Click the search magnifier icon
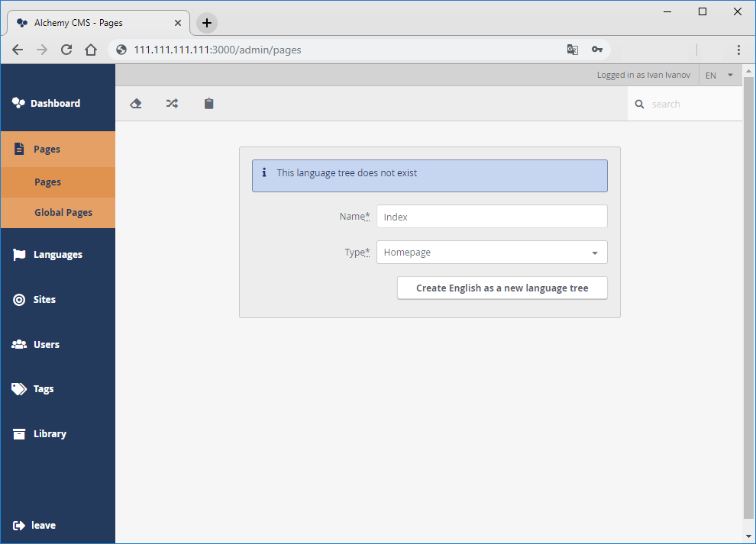The image size is (756, 544). [640, 105]
